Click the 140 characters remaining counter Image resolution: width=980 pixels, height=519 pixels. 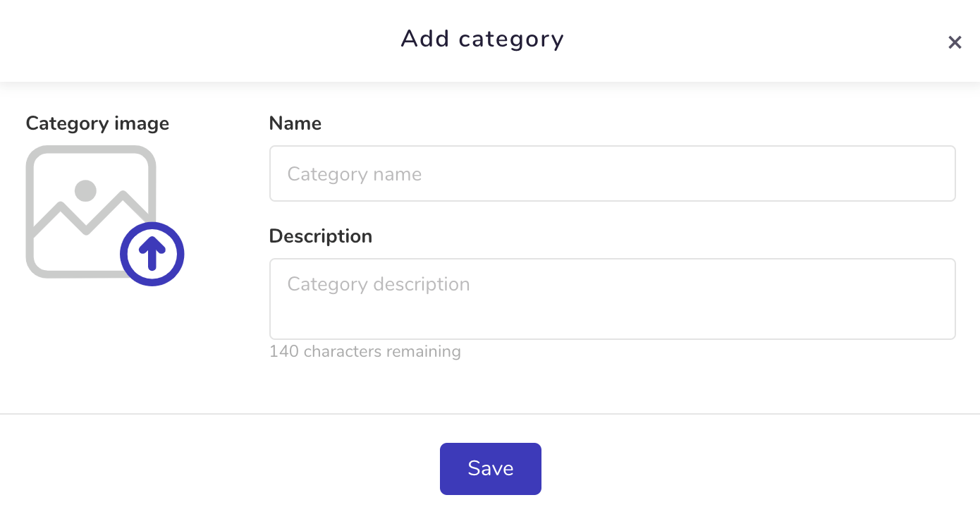365,351
